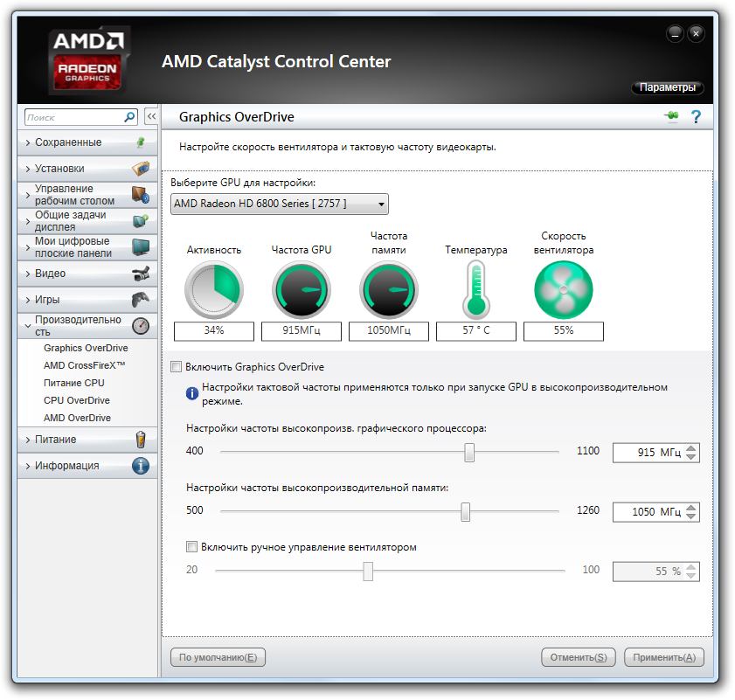Open CPU OverDrive page
Screen dimensions: 735x700
coord(77,400)
